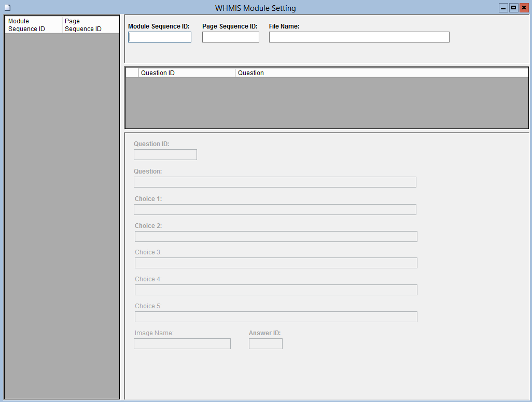Maximize the WHMIS Module Setting window
Viewport: 532px width, 402px height.
(513, 8)
